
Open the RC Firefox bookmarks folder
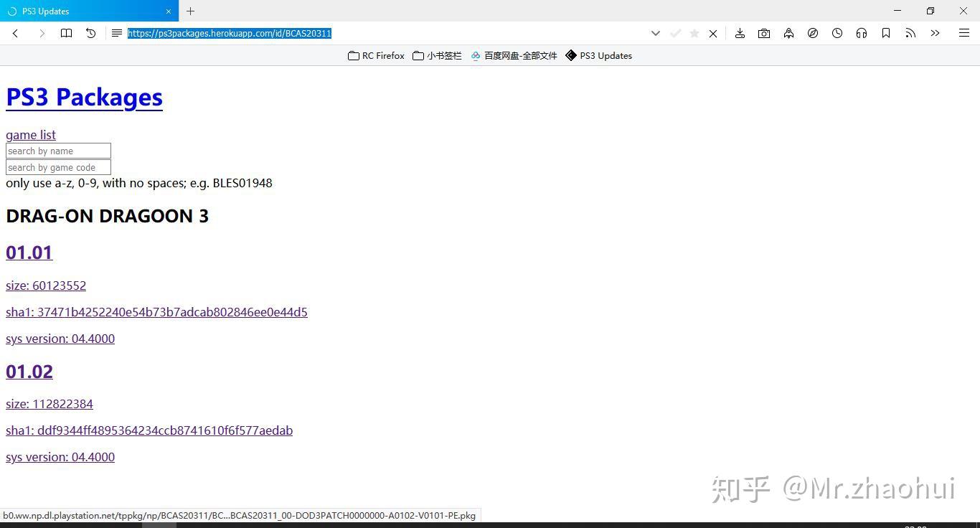(x=376, y=55)
